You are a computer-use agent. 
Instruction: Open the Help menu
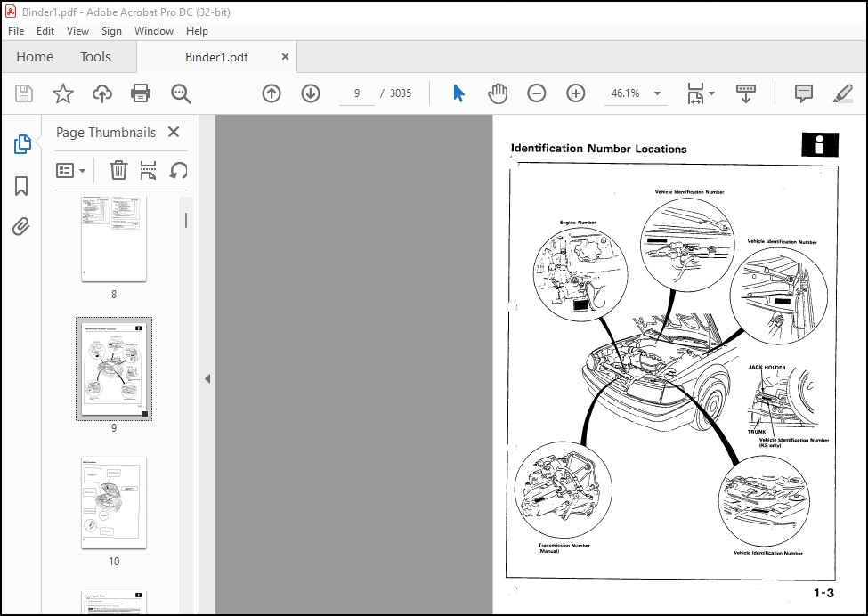coord(197,31)
